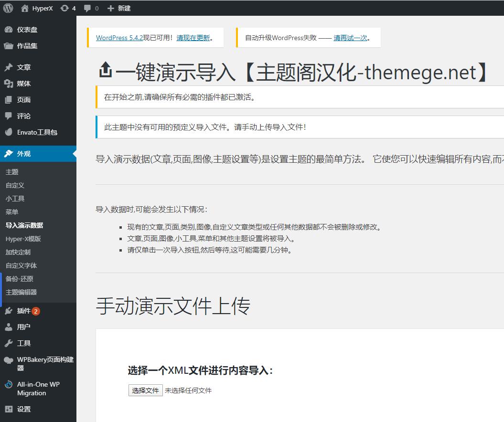Open Hyper-X模版 submenu entry

tap(23, 239)
